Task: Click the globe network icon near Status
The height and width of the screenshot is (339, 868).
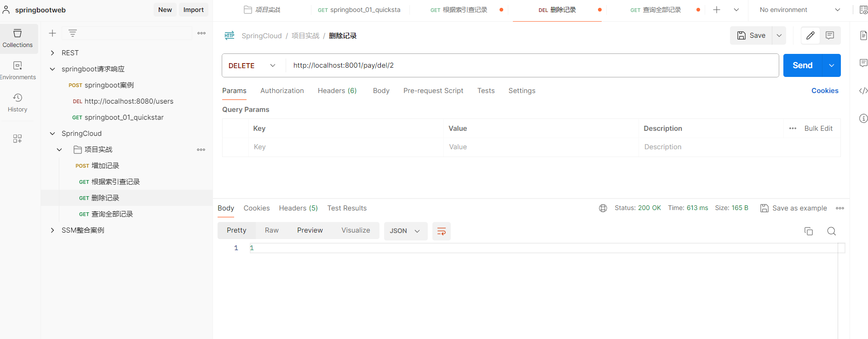Action: tap(603, 208)
